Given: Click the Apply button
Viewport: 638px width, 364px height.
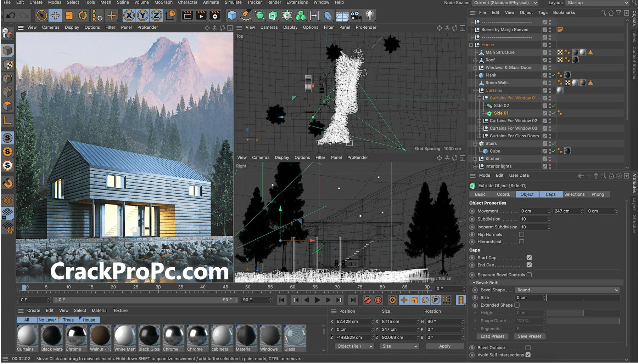Looking at the screenshot, I should [x=444, y=346].
